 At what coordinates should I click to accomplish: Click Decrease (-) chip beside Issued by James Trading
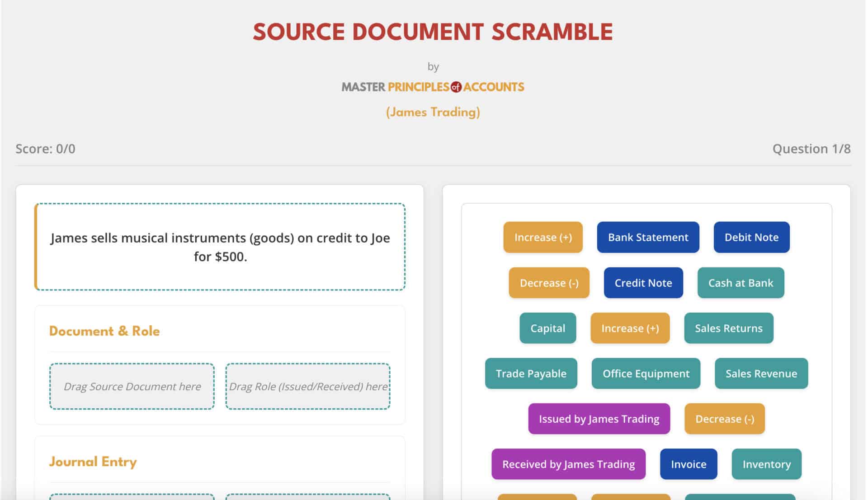(x=724, y=419)
